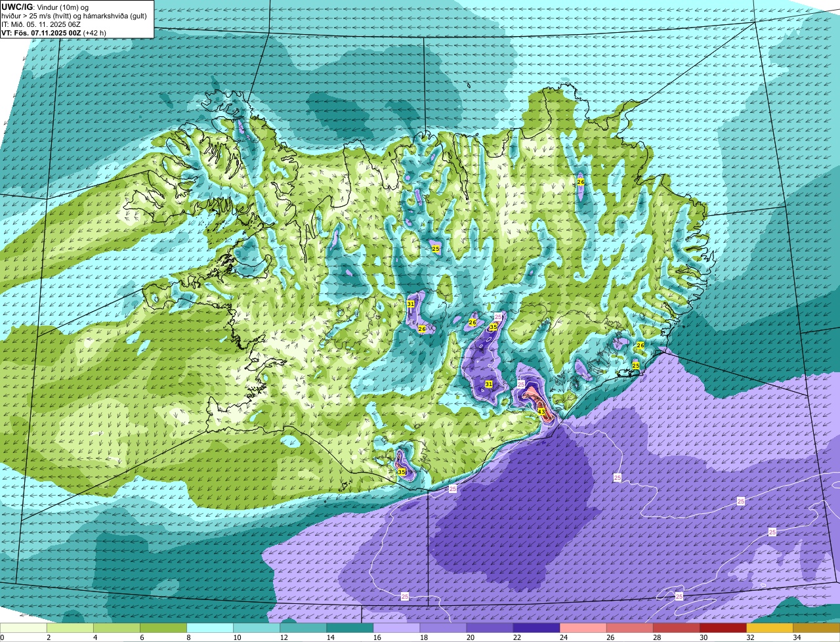Select the color bar tick label 10
The width and height of the screenshot is (840, 642).
click(236, 637)
